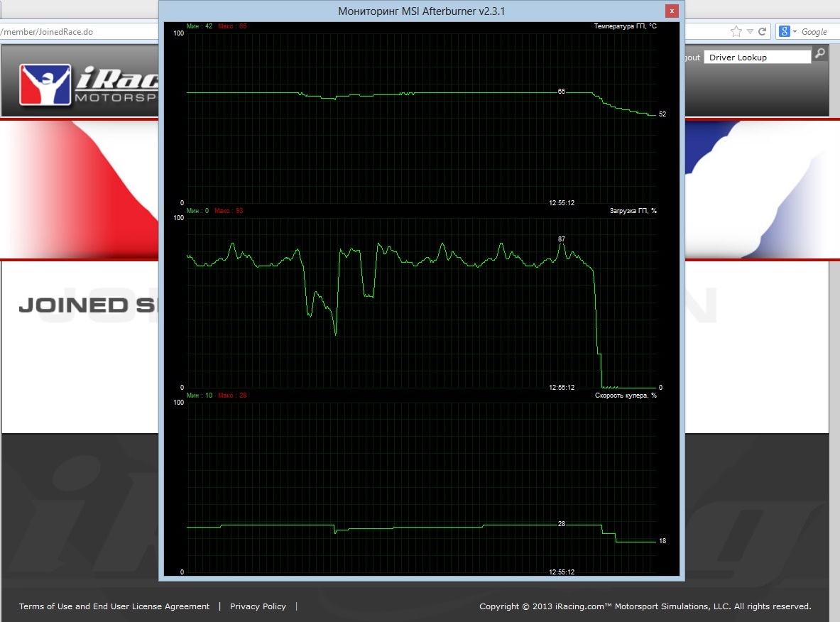The width and height of the screenshot is (840, 622).
Task: Open the Terms of Use and License Agreement
Action: pos(114,606)
